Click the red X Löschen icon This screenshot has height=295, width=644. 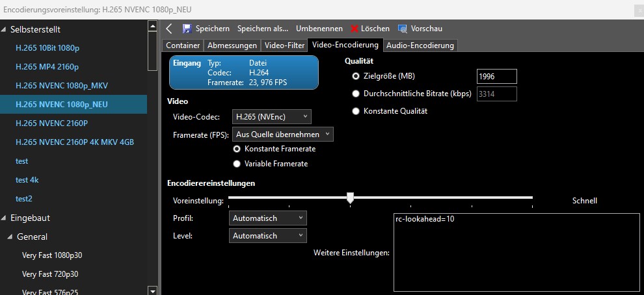[x=355, y=29]
